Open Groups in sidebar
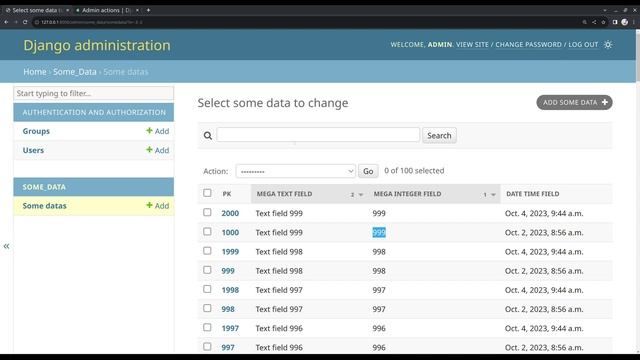 (x=36, y=131)
